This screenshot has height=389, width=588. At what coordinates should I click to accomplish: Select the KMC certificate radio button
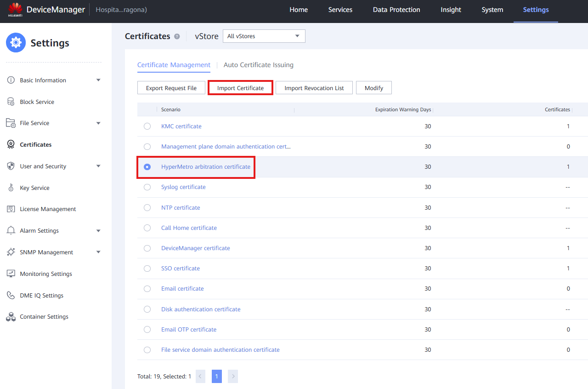[147, 126]
